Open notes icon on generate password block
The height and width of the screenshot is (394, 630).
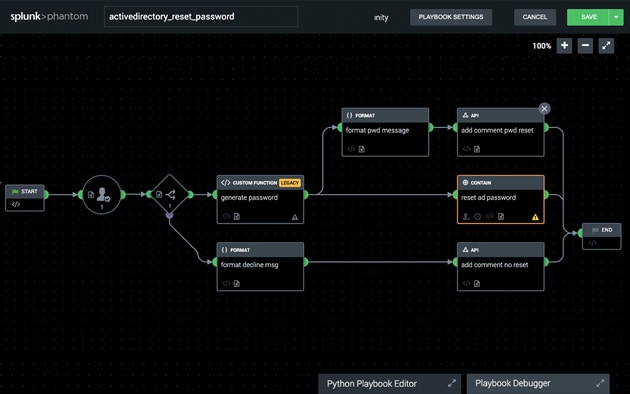(x=237, y=216)
